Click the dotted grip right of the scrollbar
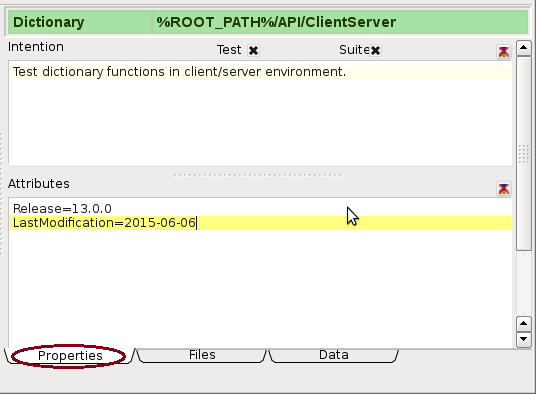The width and height of the screenshot is (536, 394). pyautogui.click(x=524, y=154)
